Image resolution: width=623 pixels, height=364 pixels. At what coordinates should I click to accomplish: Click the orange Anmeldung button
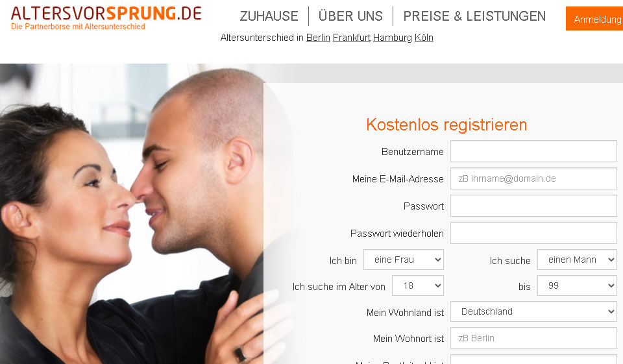point(594,19)
